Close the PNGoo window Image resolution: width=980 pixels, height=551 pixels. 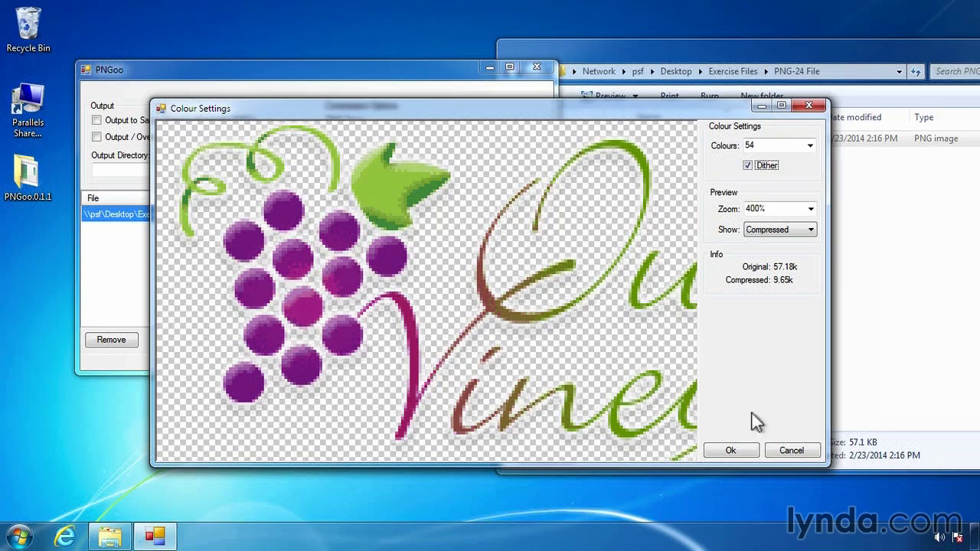pos(536,67)
